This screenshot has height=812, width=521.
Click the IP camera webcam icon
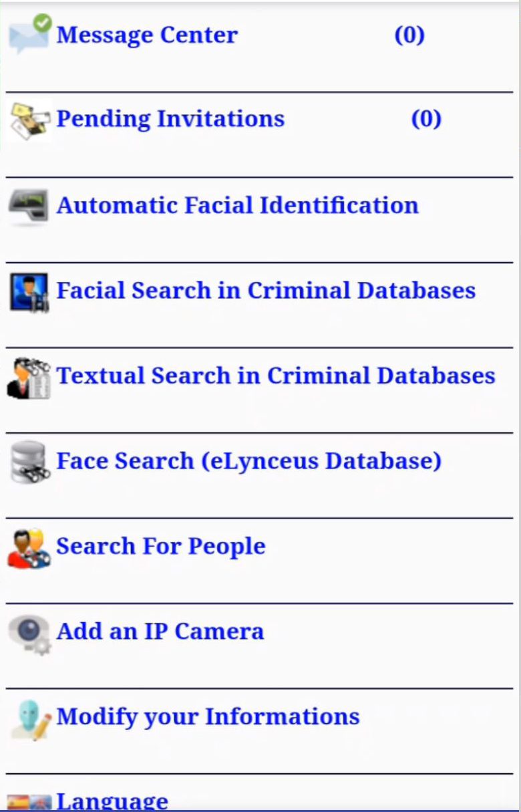29,634
